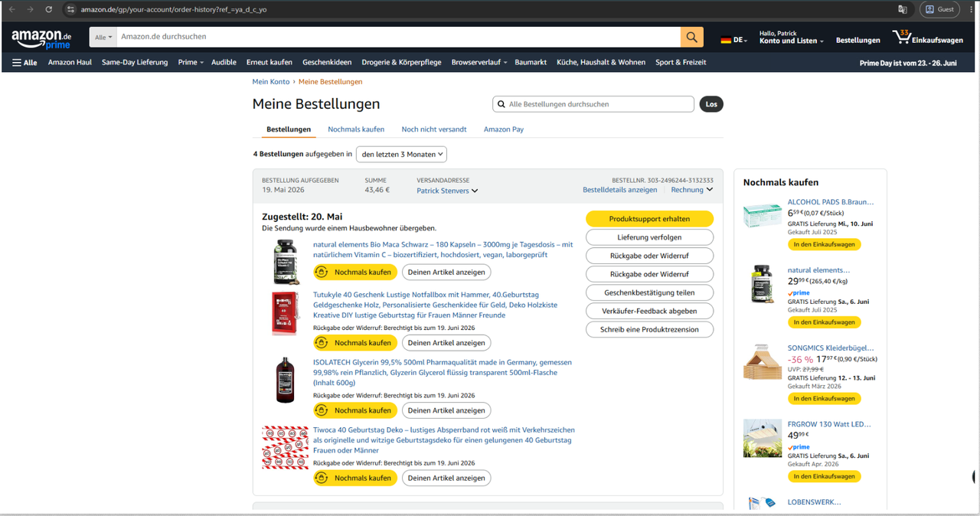Reload the page in browser

pos(49,9)
